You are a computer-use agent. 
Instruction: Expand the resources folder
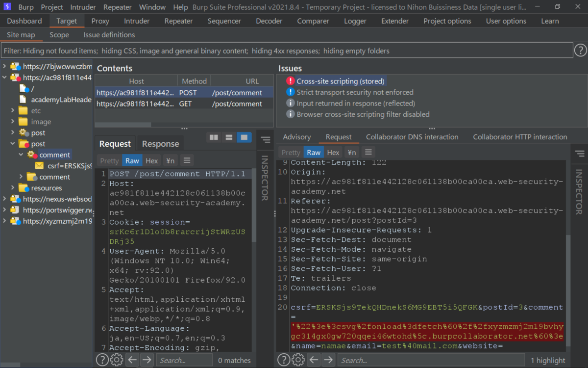(x=13, y=188)
